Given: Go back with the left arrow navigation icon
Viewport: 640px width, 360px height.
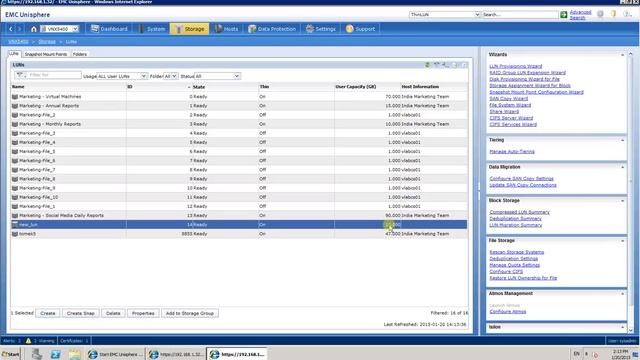Looking at the screenshot, I should [x=11, y=29].
